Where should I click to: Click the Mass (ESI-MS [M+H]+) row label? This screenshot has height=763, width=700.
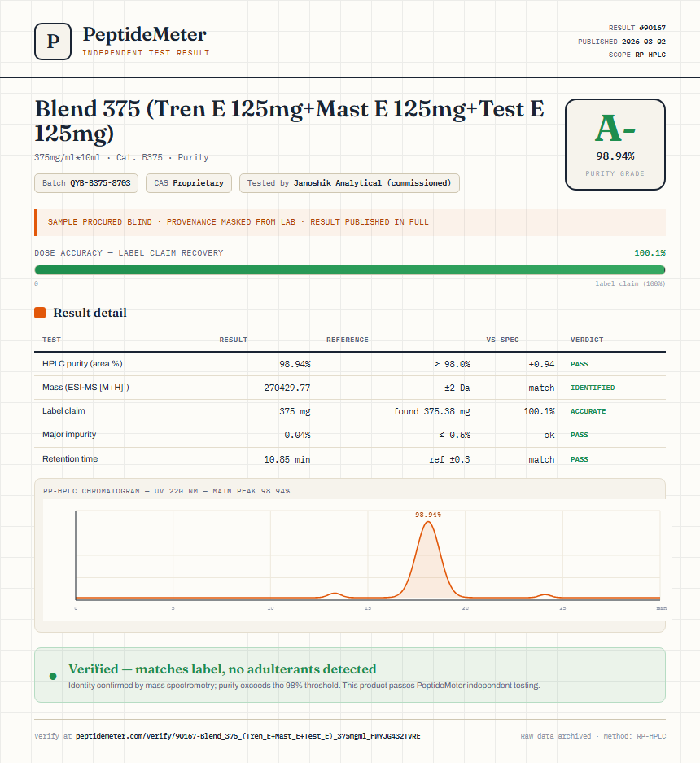pos(85,388)
